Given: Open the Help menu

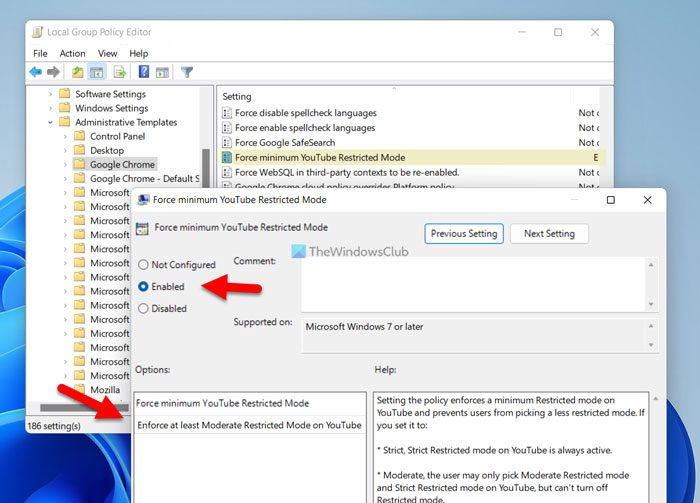Looking at the screenshot, I should coord(138,54).
